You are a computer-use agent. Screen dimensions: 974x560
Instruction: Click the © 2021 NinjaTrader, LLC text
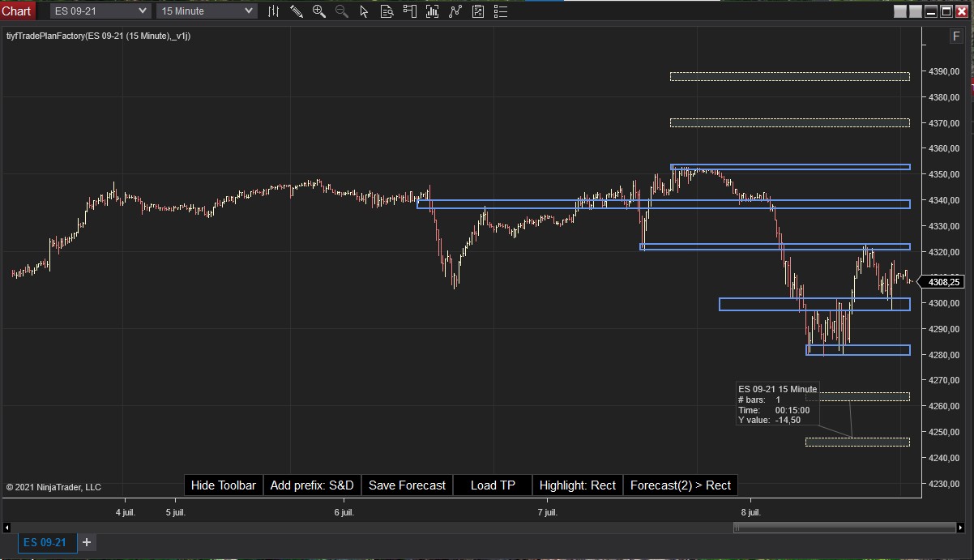53,487
